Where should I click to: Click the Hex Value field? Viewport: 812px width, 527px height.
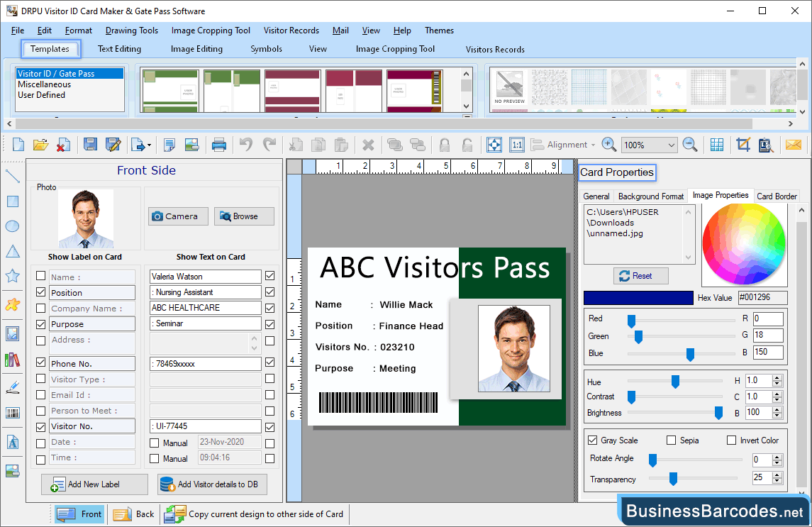click(x=763, y=297)
